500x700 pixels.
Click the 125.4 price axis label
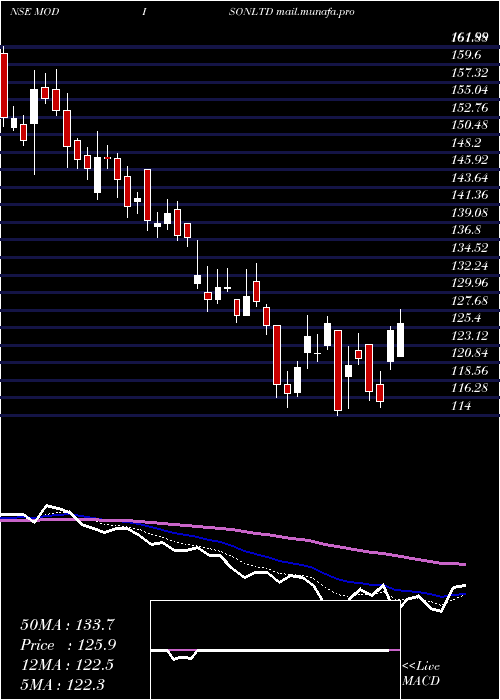[465, 318]
